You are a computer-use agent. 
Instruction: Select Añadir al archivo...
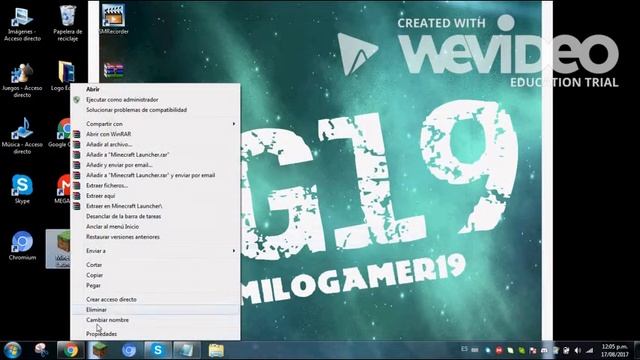(156, 144)
